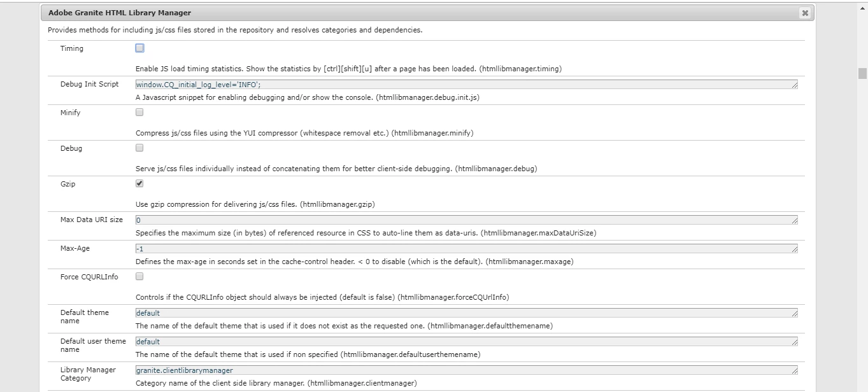Image resolution: width=868 pixels, height=392 pixels.
Task: Click the Library Manager Category field
Action: coord(466,370)
